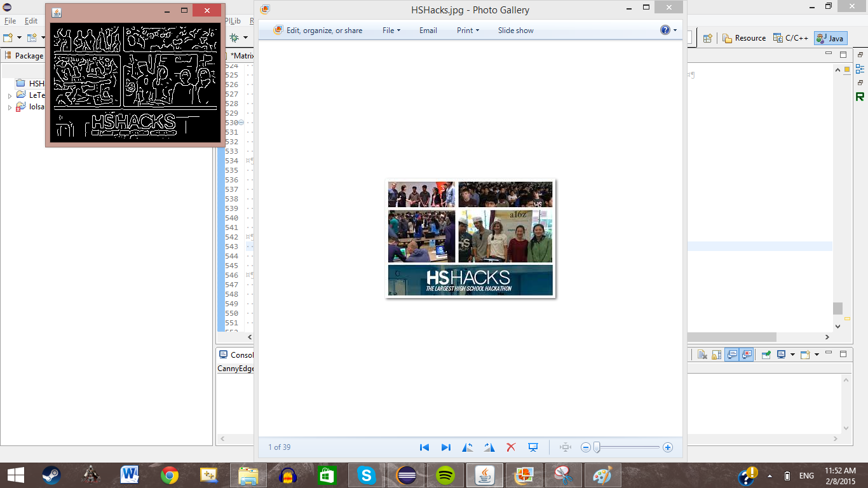Click the Pin Console icon
The height and width of the screenshot is (488, 868).
pos(766,355)
